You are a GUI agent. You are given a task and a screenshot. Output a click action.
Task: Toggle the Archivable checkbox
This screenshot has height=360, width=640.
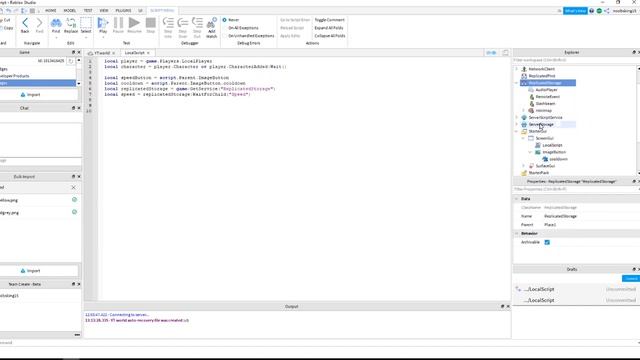click(547, 242)
